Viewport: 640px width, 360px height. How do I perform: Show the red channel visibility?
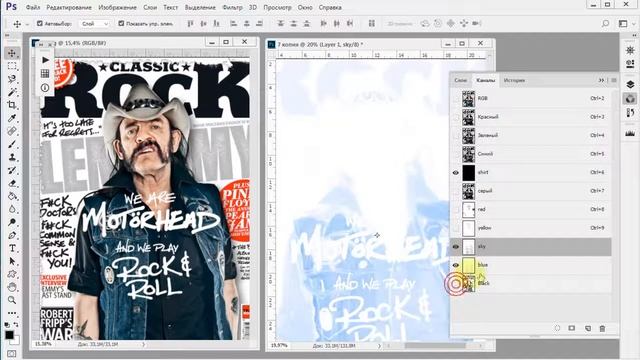456,210
